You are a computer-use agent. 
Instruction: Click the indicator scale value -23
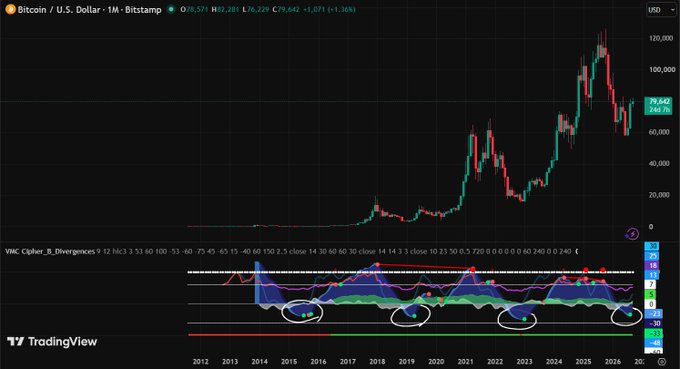(x=654, y=314)
